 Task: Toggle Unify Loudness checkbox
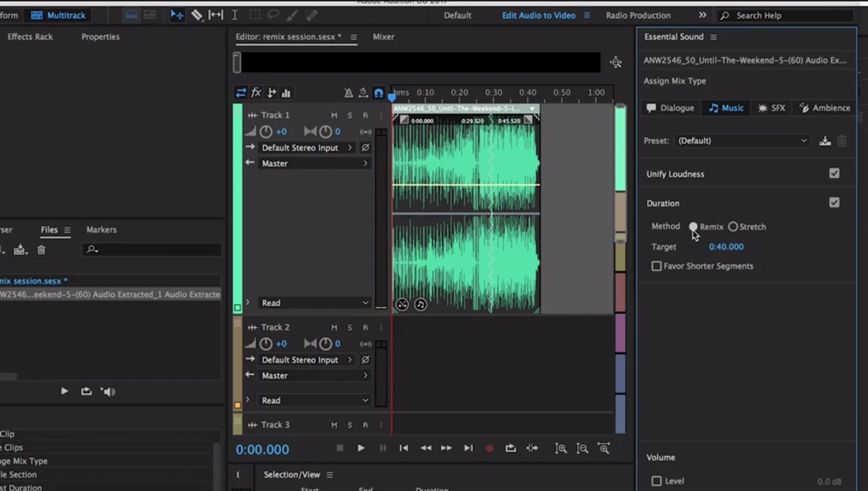point(834,173)
